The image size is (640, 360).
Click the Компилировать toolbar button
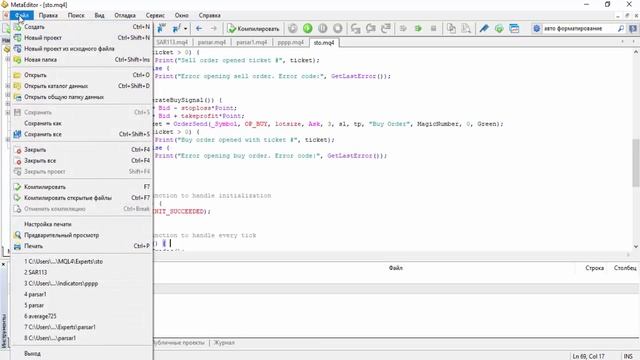click(x=253, y=29)
